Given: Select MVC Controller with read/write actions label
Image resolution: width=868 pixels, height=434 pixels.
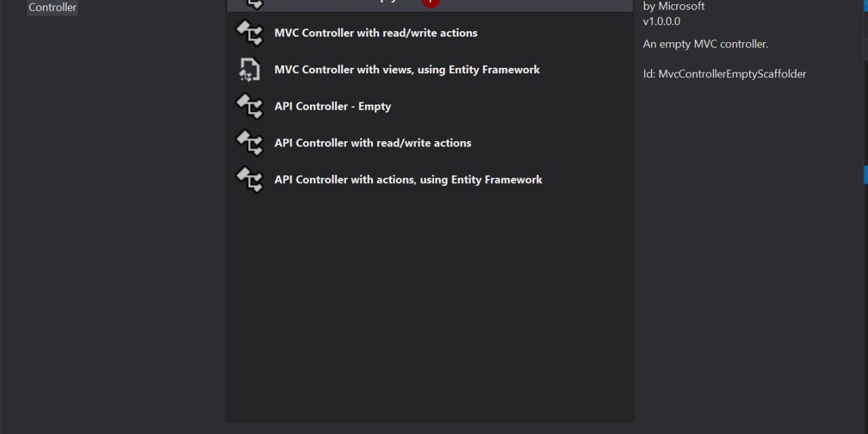Looking at the screenshot, I should coord(376,33).
